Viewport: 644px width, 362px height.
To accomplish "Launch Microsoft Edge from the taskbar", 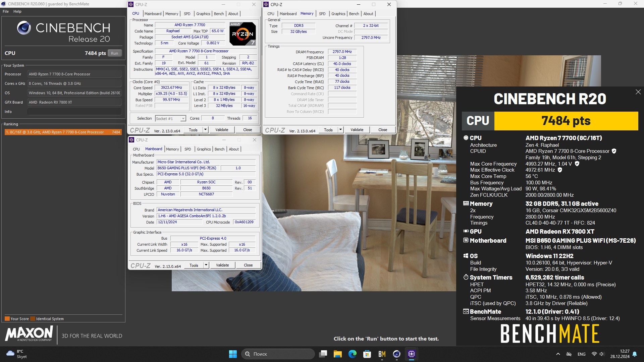I will (x=353, y=354).
